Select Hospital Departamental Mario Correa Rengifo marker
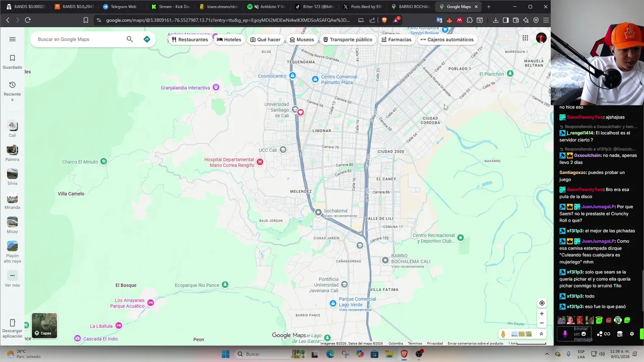Screen dimensions: 644x362 click(260, 162)
